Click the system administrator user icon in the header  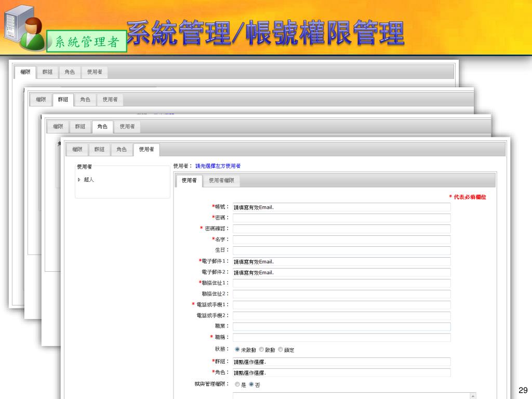point(24,28)
